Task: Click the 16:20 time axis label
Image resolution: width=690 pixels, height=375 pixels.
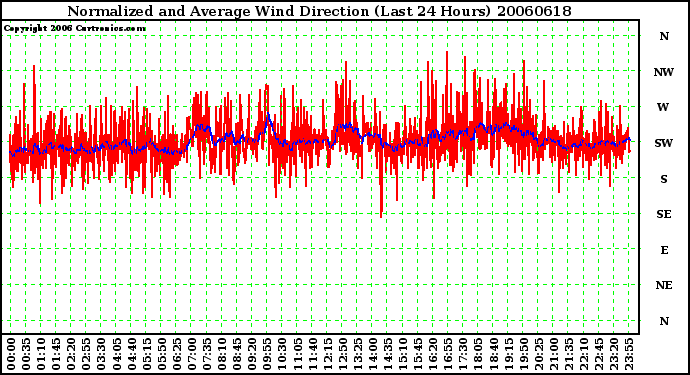Action: (433, 354)
